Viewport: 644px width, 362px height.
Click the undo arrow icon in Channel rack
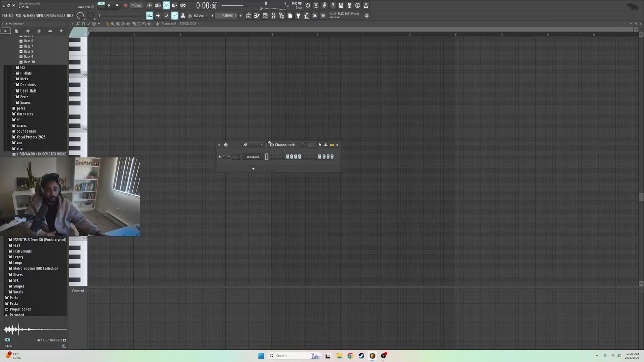click(x=320, y=145)
